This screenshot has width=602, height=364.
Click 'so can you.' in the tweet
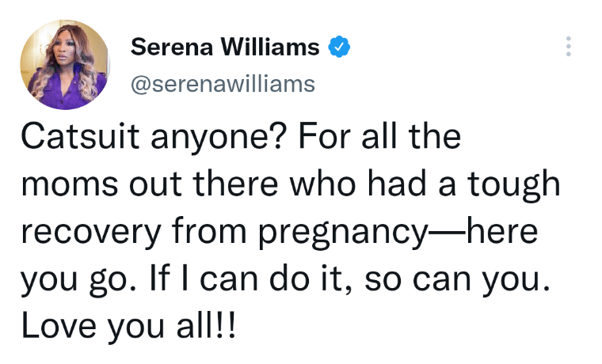[x=457, y=279]
